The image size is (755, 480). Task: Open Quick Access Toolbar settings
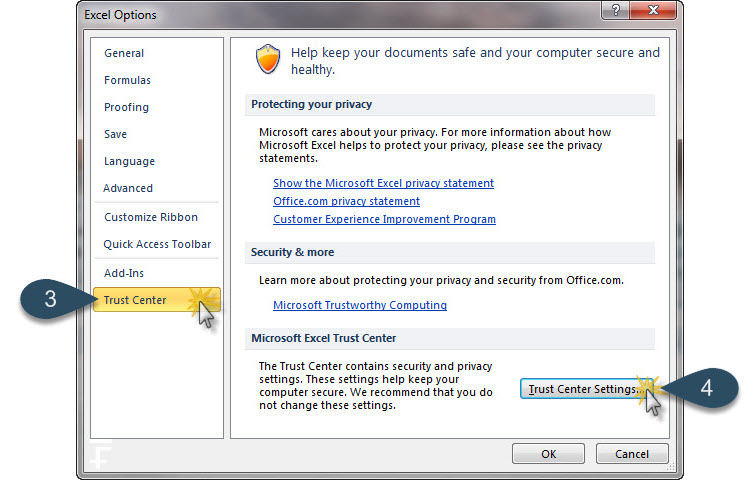157,244
